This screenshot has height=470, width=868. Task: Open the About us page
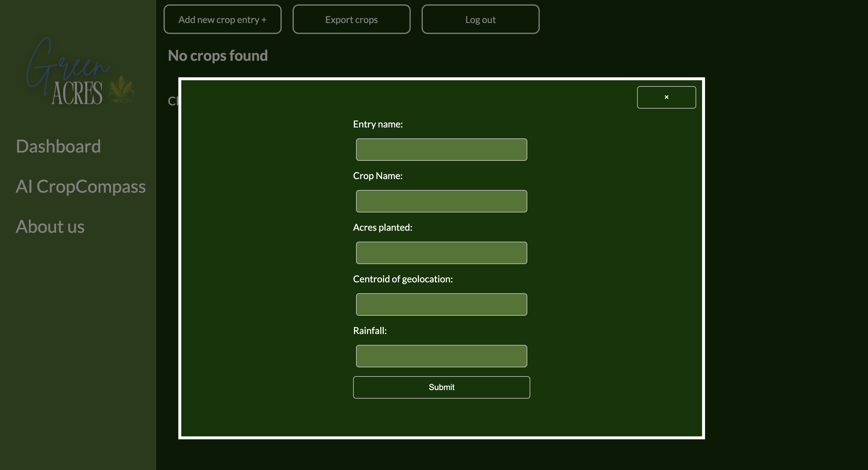[50, 227]
